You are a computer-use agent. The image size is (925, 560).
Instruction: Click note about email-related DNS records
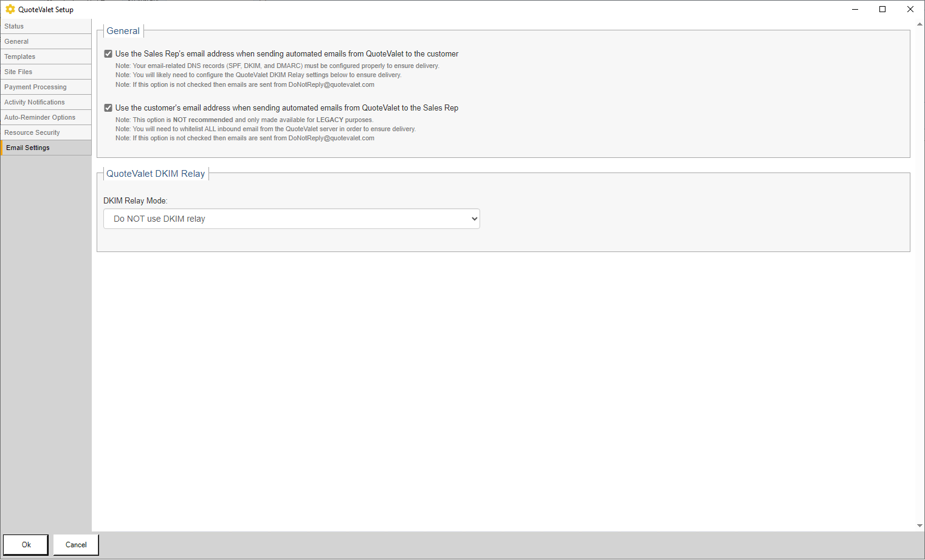[x=277, y=66]
